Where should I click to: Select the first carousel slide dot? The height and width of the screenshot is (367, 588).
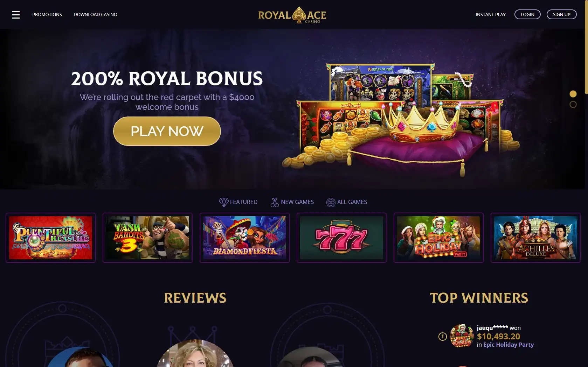click(x=573, y=94)
